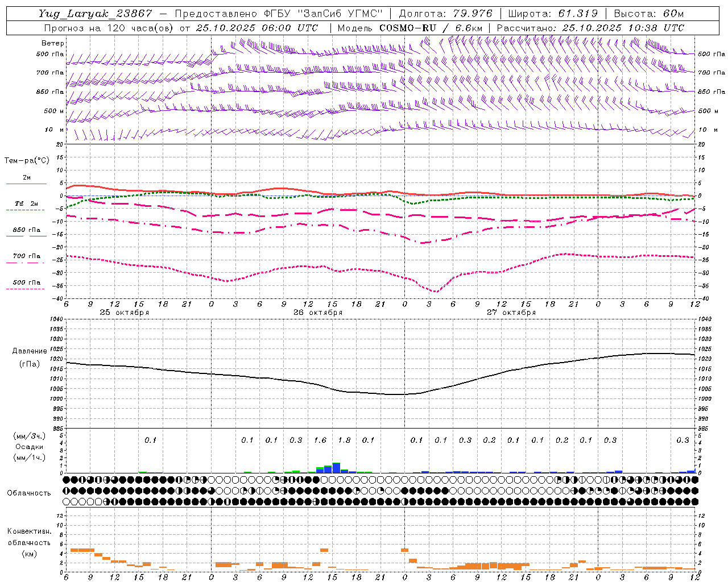
Task: Click the 1.8 precipitation total value
Action: pos(344,440)
